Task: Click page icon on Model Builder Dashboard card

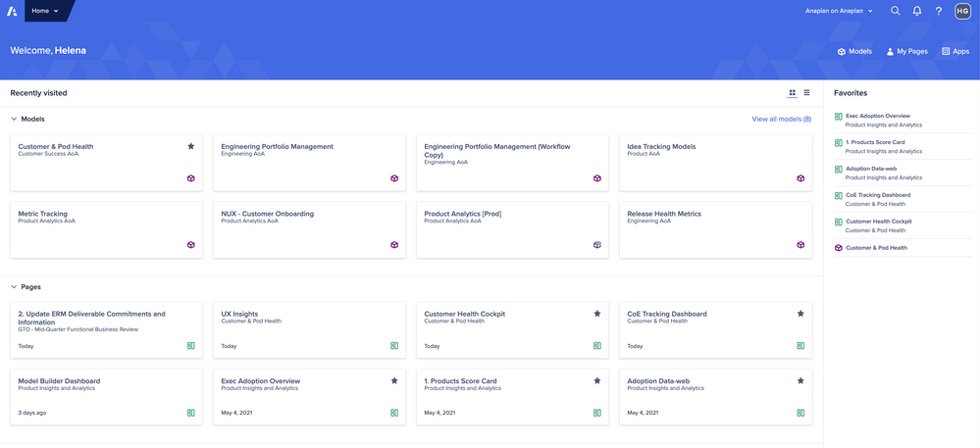Action: [191, 413]
